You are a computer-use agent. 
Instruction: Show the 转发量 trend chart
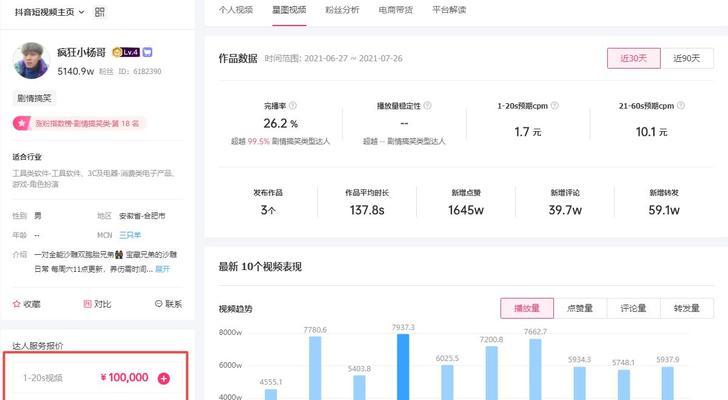(687, 308)
